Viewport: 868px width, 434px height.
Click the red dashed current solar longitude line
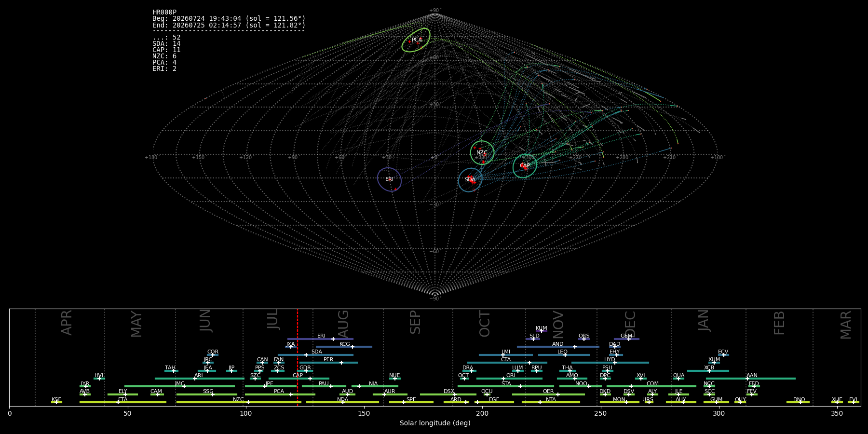(x=298, y=357)
